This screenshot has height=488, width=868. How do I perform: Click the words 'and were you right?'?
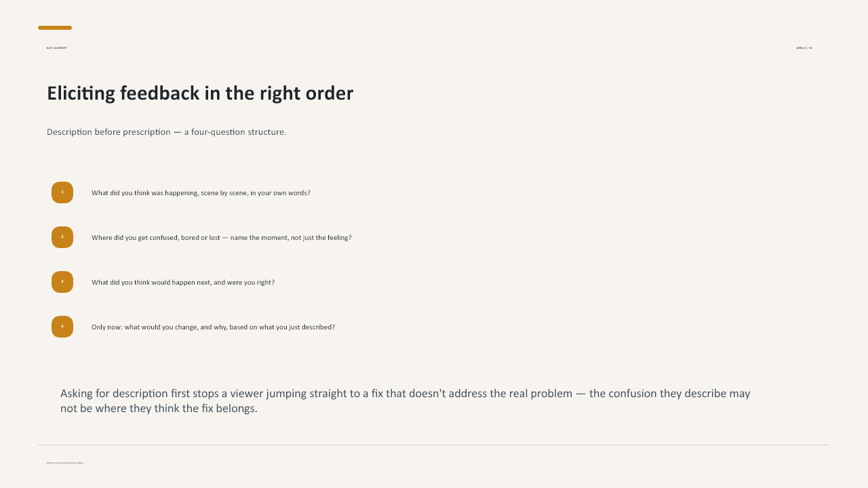pyautogui.click(x=244, y=282)
